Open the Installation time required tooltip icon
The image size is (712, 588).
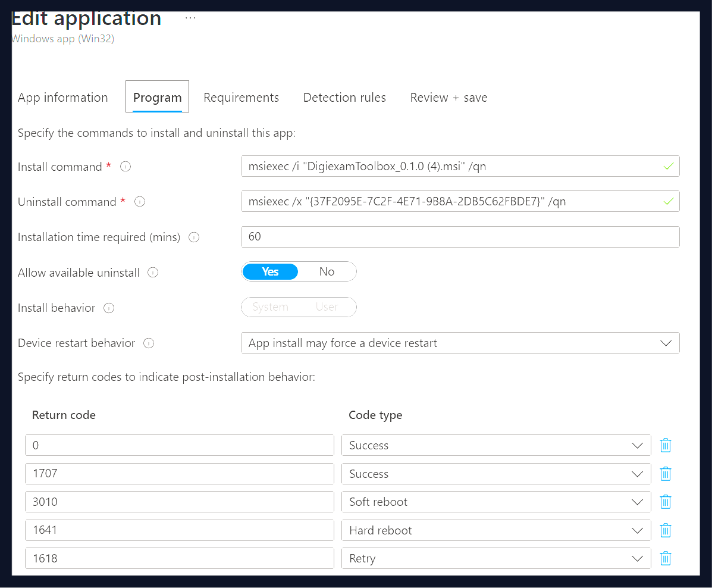(x=193, y=237)
